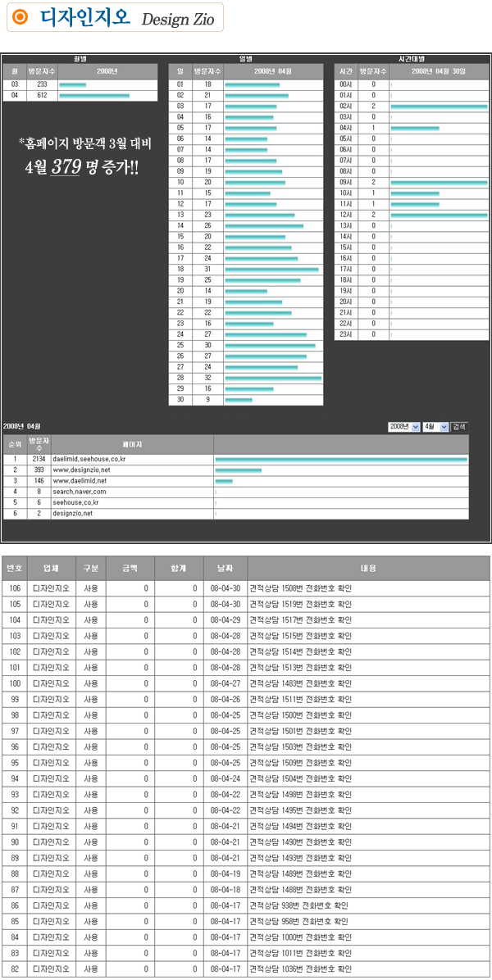Image resolution: width=492 pixels, height=980 pixels.
Task: Click the 디자인지오 Design Zio title
Action: click(125, 18)
